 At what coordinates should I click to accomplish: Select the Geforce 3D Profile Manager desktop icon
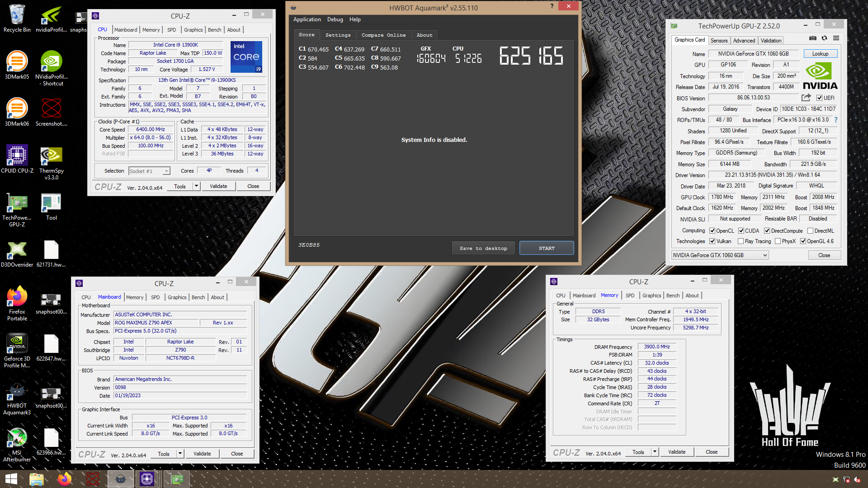17,351
